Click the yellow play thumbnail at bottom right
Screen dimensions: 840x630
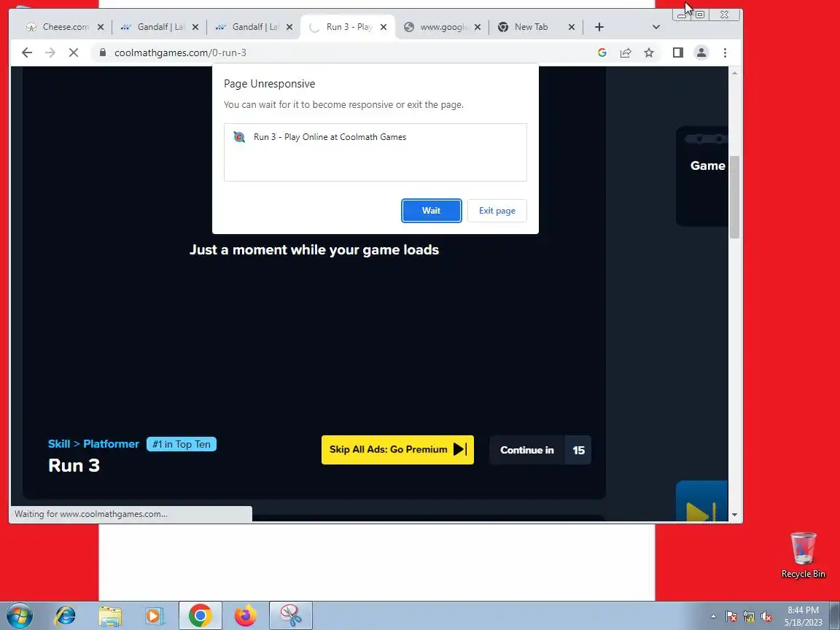(x=701, y=501)
